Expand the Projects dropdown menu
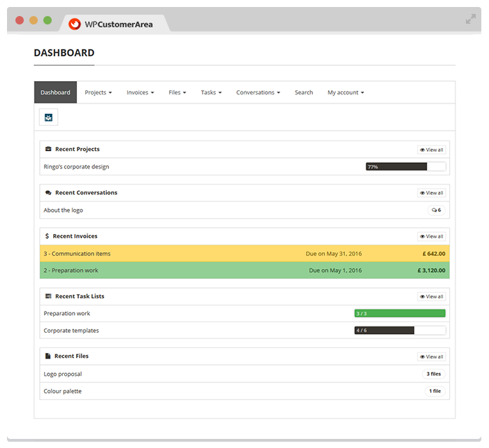Screen dimensions: 489x448 coord(98,92)
